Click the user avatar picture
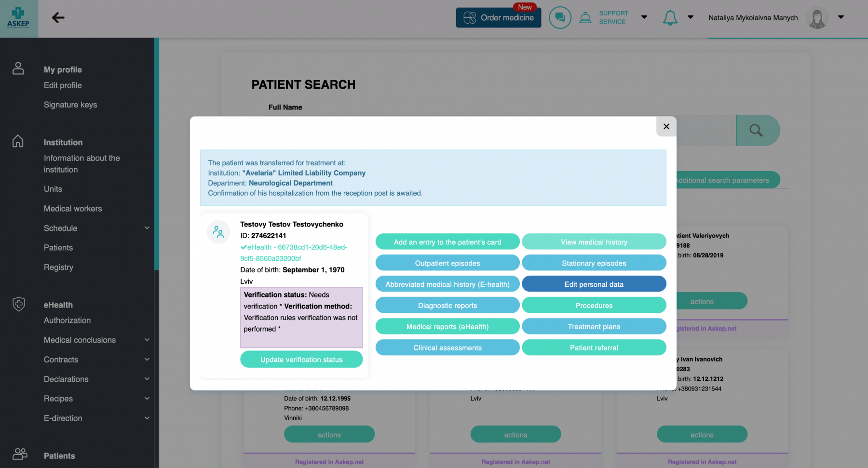The width and height of the screenshot is (868, 468). (x=817, y=18)
